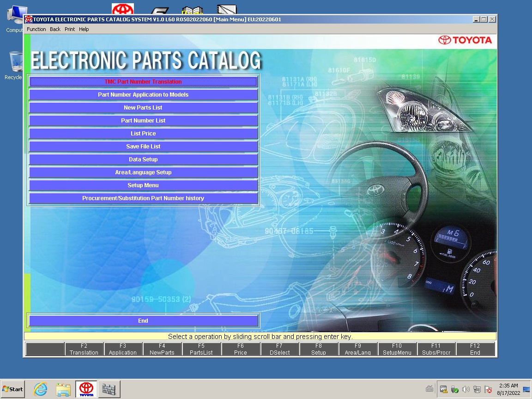This screenshot has height=399, width=532.
Task: Maximize the Toyota EPC window
Action: [484, 20]
